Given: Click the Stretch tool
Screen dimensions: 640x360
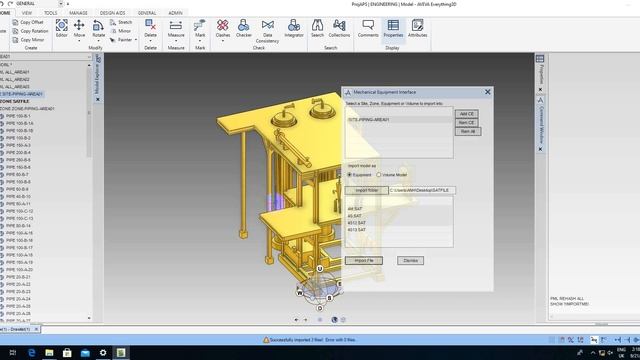Looking at the screenshot, I should pyautogui.click(x=121, y=22).
